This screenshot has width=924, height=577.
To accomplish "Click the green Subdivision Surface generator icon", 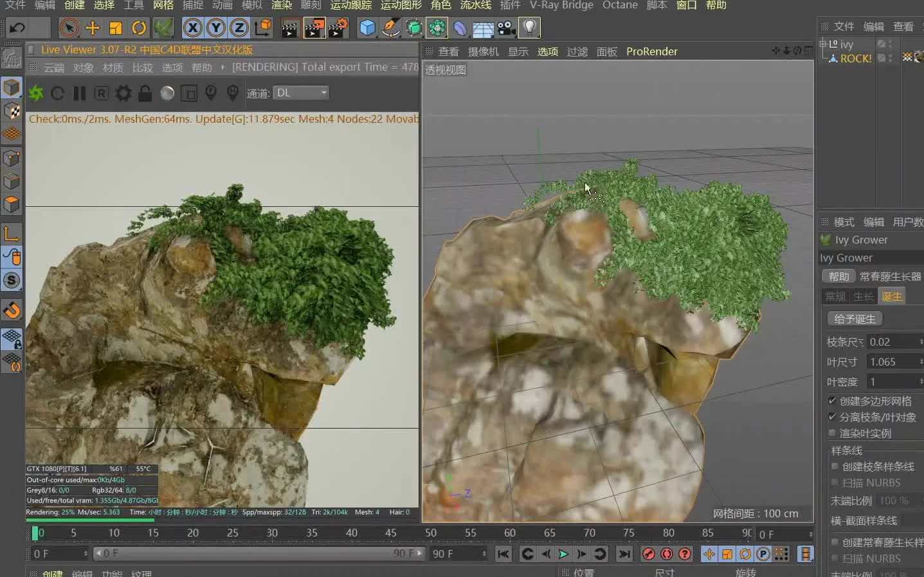I will click(414, 28).
